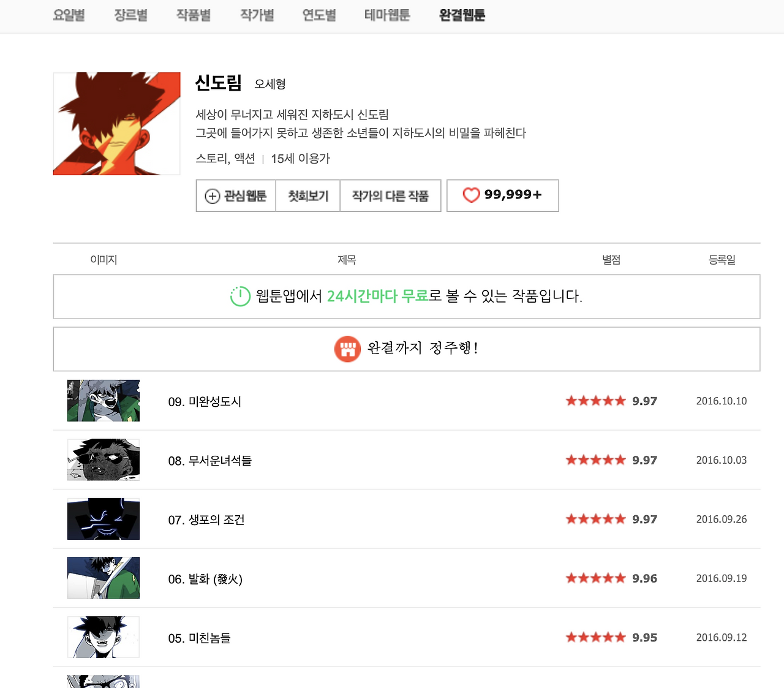Open the 24시간마다 무료 app banner

click(x=407, y=297)
